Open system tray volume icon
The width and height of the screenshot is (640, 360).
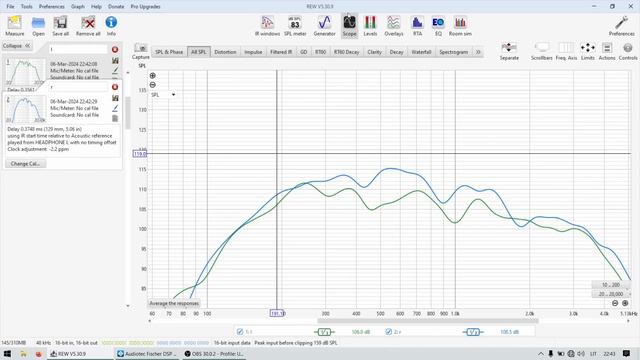[x=581, y=353]
